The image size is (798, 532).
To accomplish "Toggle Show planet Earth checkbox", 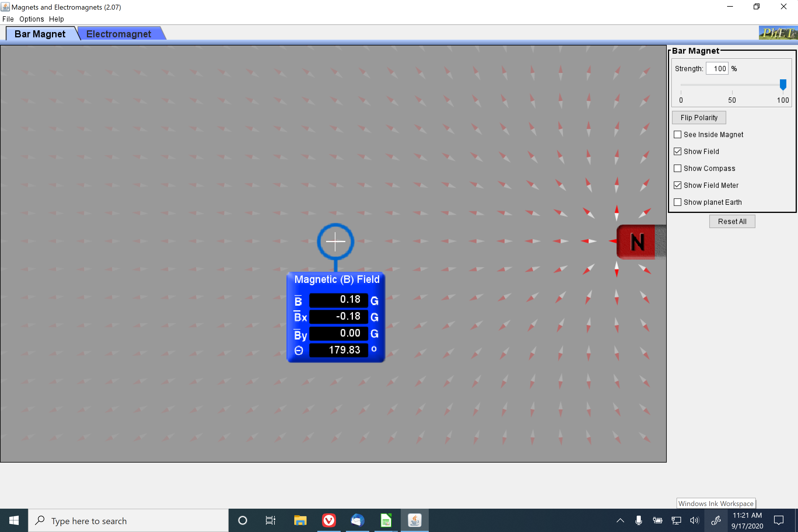I will point(678,202).
